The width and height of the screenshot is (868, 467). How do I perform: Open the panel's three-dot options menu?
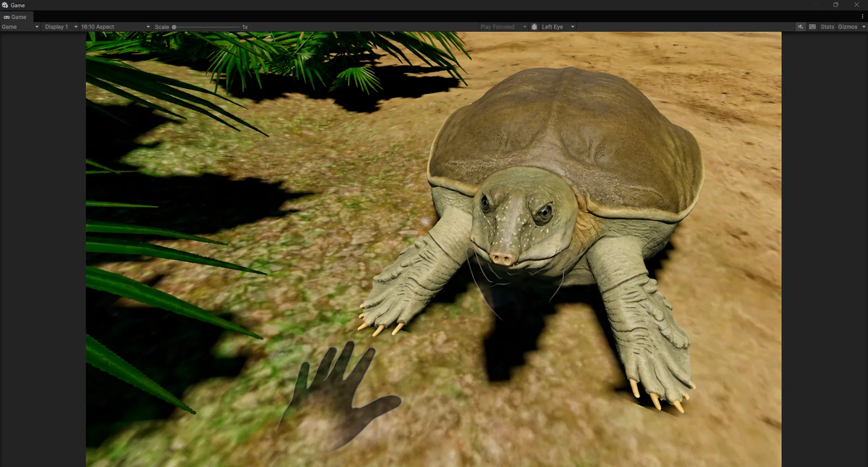pos(863,16)
